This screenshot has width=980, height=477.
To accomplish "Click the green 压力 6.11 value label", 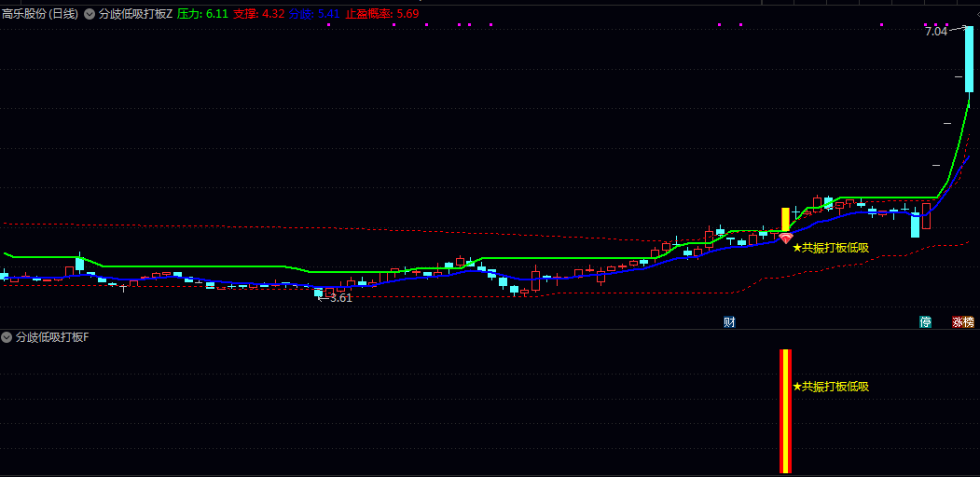I will coord(202,14).
